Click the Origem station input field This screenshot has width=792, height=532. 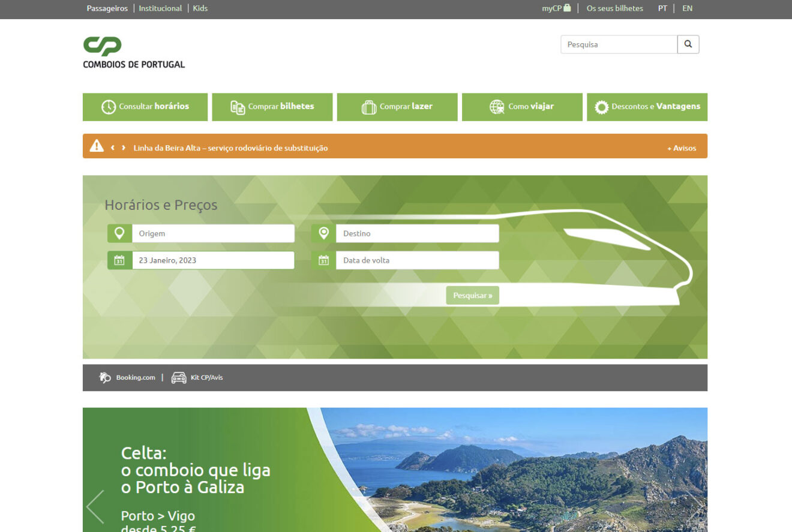[213, 233]
